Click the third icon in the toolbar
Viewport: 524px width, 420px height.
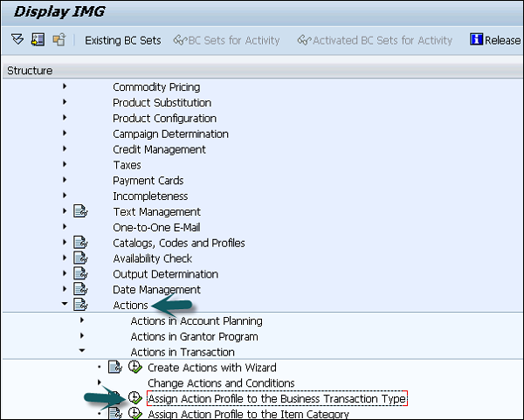click(x=59, y=40)
